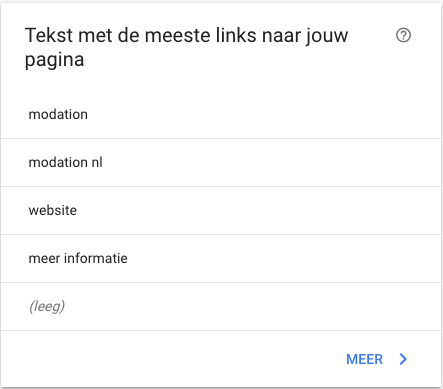
Task: Open the help question mark icon
Action: tap(403, 35)
